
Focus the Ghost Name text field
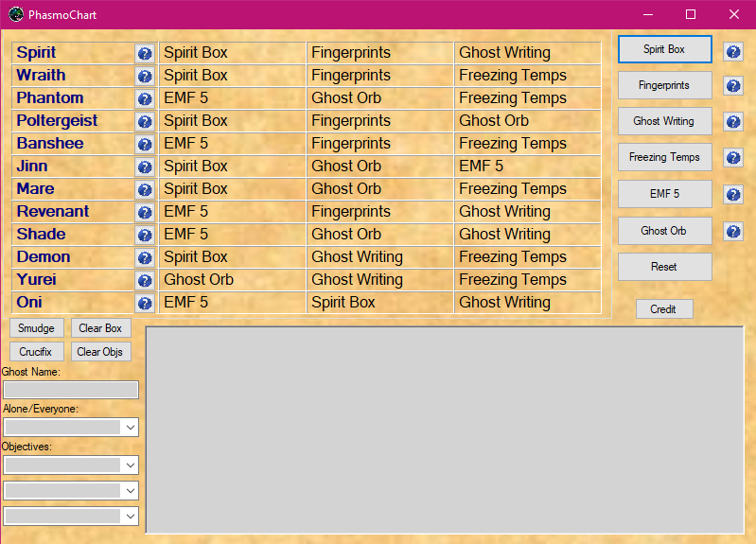click(71, 390)
